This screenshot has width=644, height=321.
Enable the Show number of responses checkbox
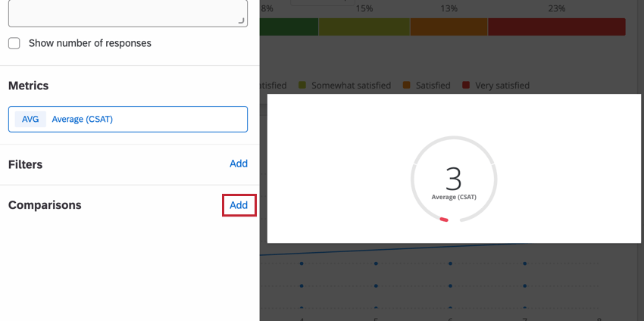tap(14, 43)
